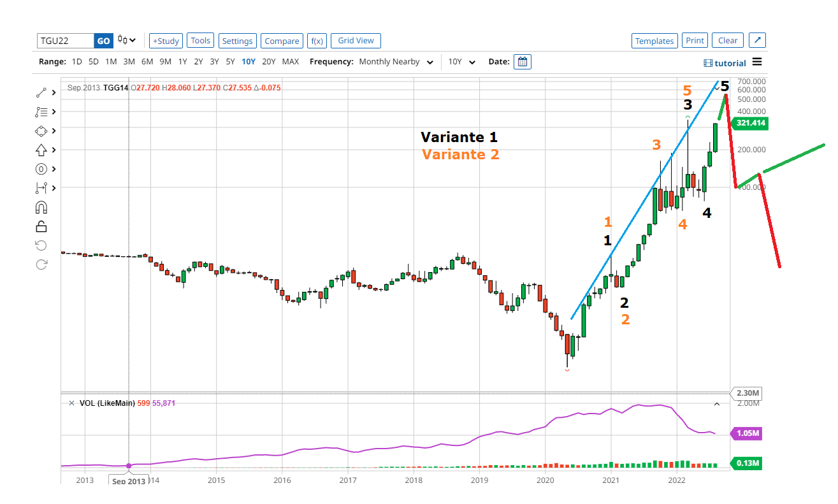This screenshot has height=504, width=838.
Task: Clear the chart drawings
Action: [x=728, y=41]
